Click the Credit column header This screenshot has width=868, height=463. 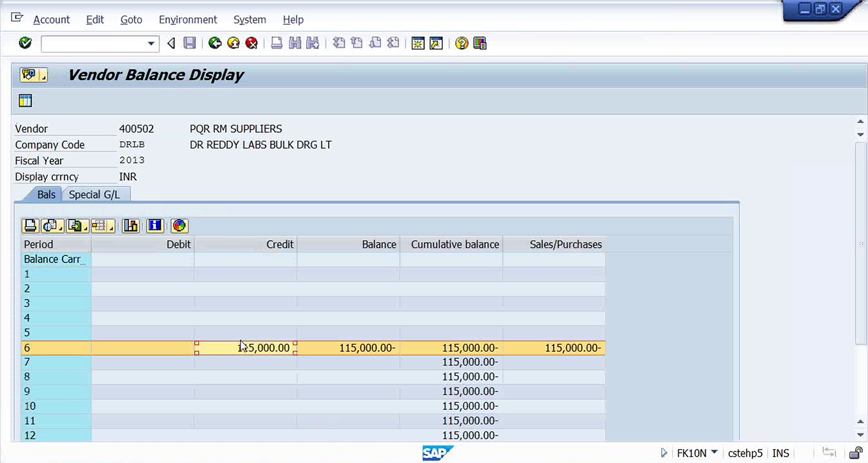coord(246,244)
